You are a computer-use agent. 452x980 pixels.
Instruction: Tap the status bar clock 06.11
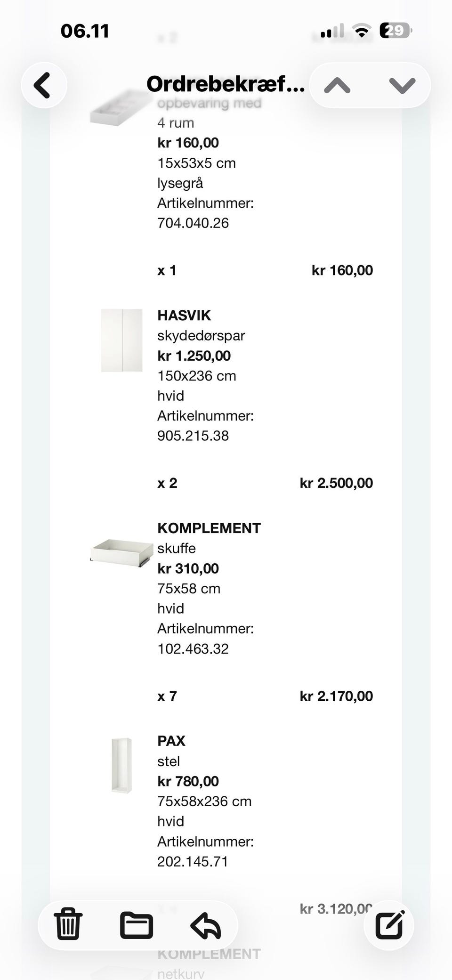pyautogui.click(x=85, y=31)
